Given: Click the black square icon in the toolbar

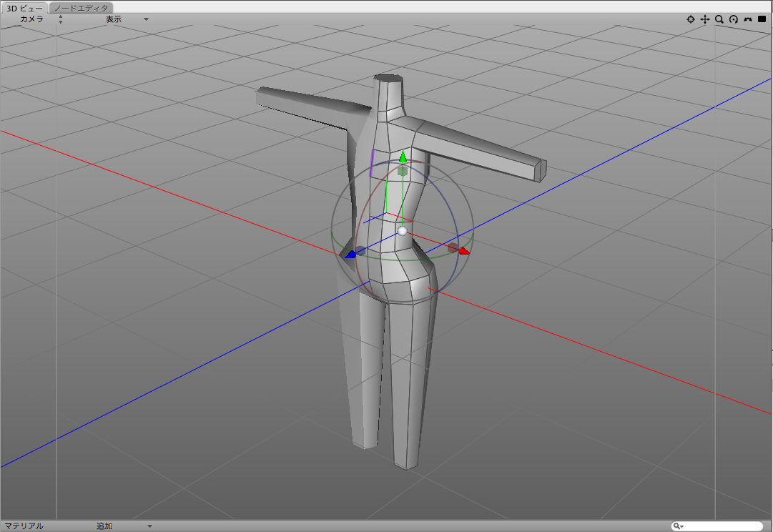Looking at the screenshot, I should [x=762, y=19].
